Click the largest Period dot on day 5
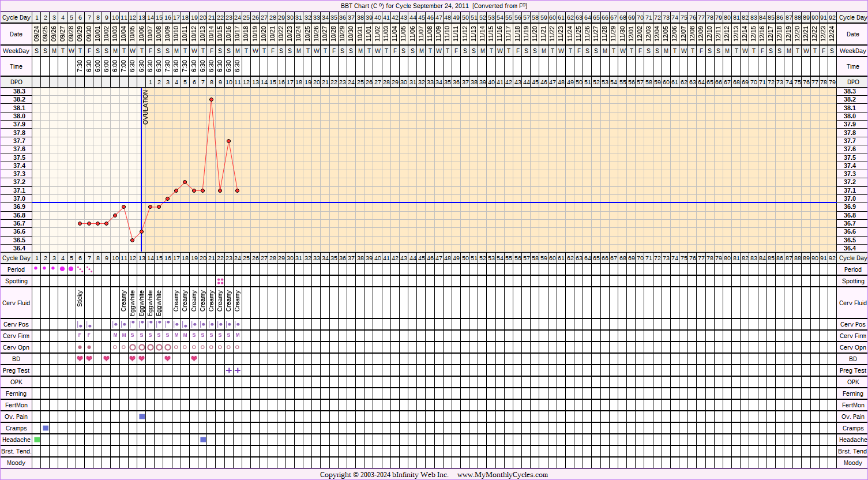The width and height of the screenshot is (868, 480). pyautogui.click(x=72, y=269)
